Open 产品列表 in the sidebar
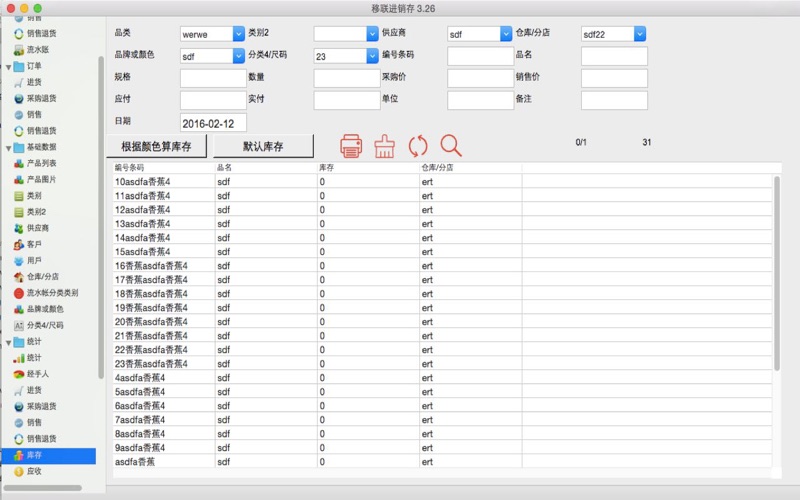 click(x=41, y=163)
